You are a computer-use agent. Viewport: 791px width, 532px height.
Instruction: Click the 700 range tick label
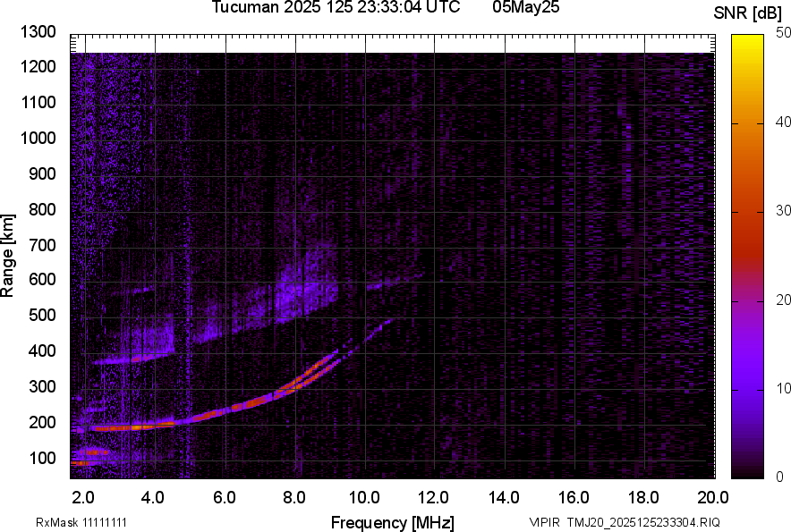point(42,245)
